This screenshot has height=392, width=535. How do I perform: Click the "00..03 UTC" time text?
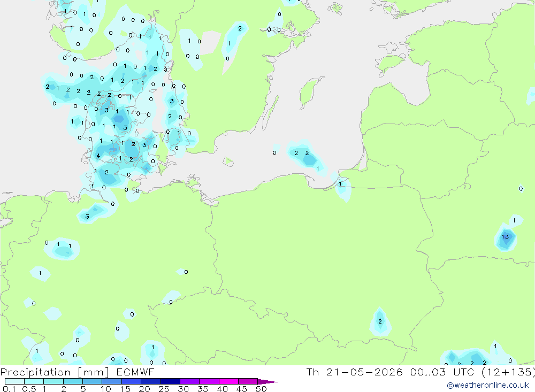tap(443, 372)
